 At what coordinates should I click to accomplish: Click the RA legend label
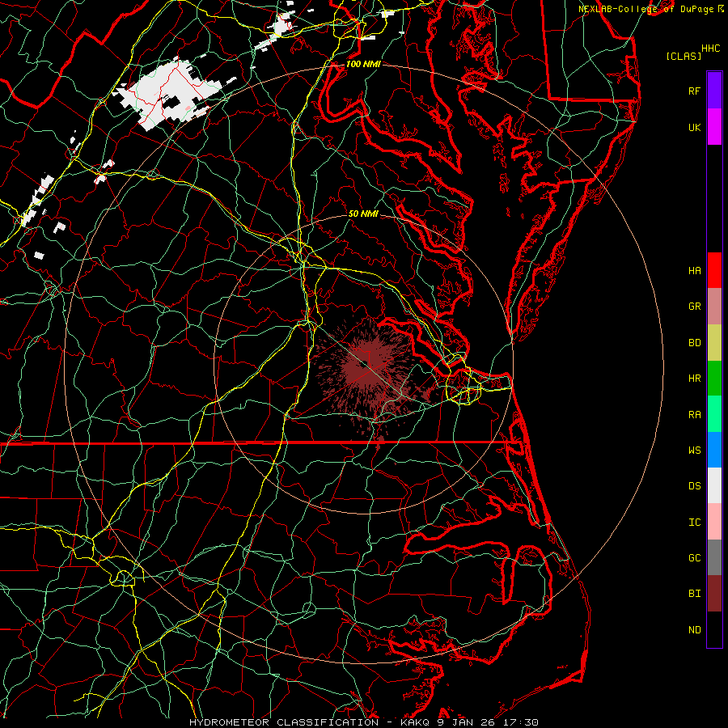coord(694,415)
